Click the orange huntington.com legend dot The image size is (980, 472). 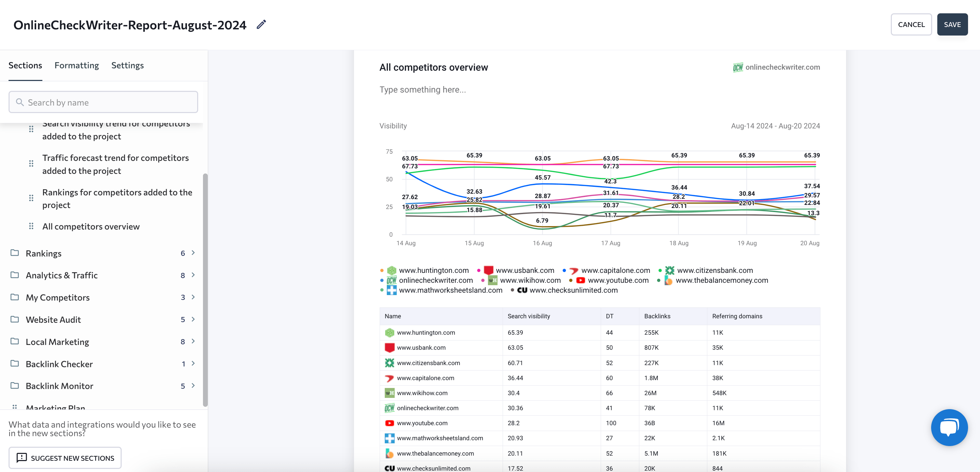(382, 270)
